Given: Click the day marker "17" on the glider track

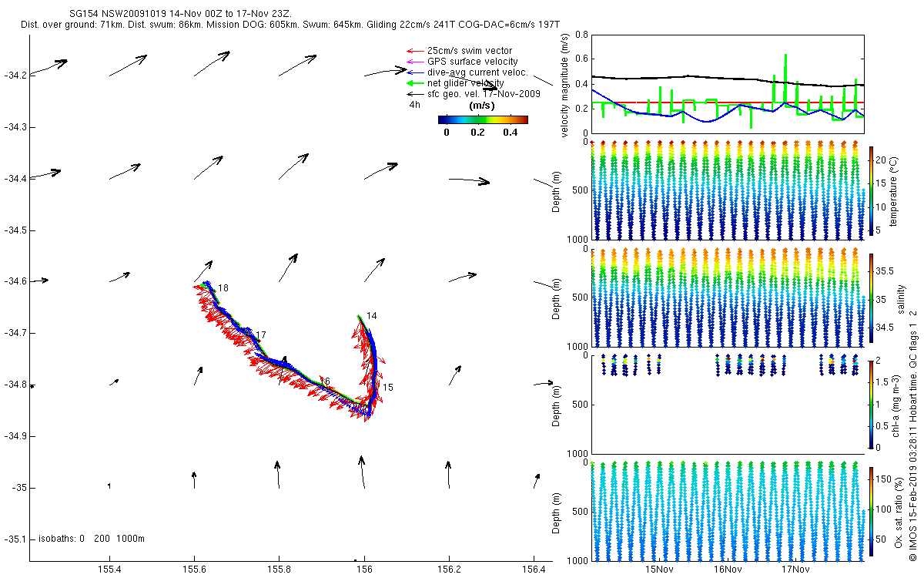Looking at the screenshot, I should click(x=260, y=335).
